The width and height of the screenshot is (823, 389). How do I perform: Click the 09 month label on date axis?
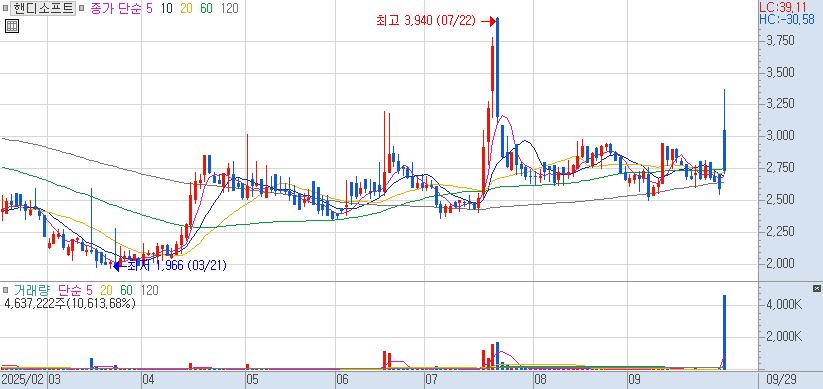tap(635, 379)
